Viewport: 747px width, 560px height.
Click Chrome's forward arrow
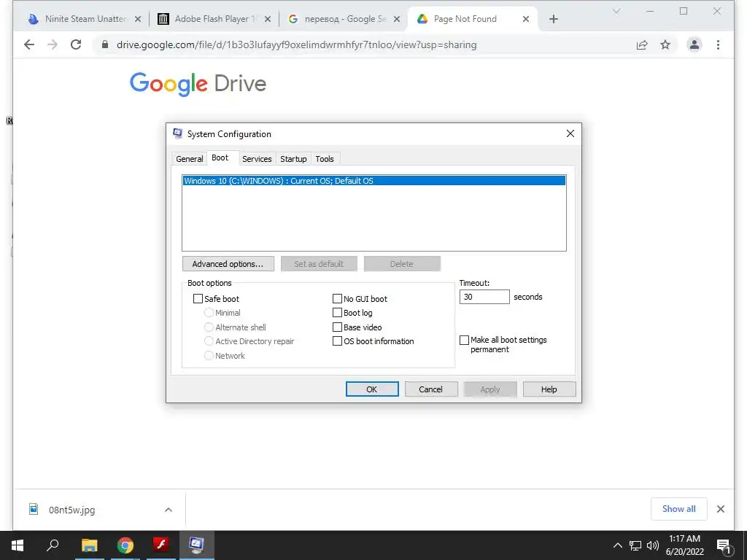(53, 44)
